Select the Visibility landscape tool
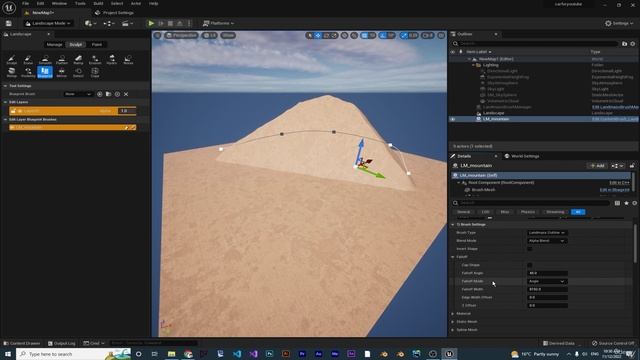Image resolution: width=640 pixels, height=360 pixels. tap(28, 73)
